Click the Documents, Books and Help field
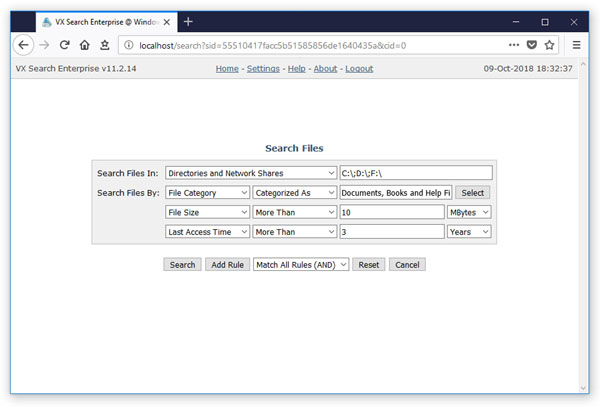 point(396,192)
